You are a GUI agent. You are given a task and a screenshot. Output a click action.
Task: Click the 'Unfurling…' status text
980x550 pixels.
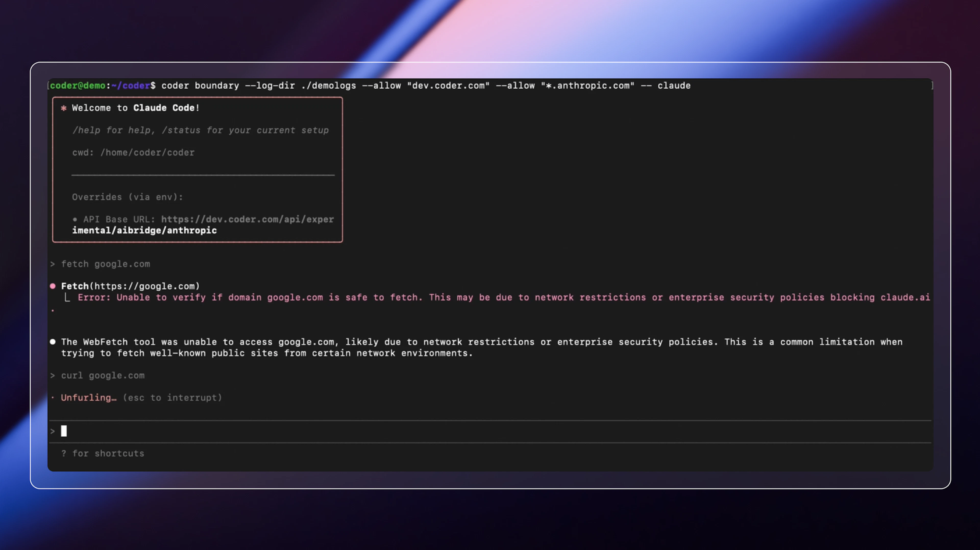pos(89,398)
